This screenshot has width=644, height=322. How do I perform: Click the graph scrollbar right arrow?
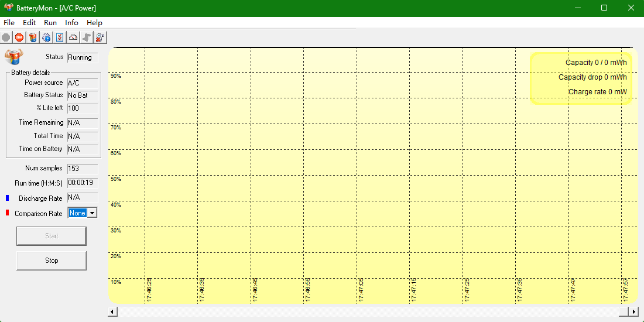tap(633, 311)
